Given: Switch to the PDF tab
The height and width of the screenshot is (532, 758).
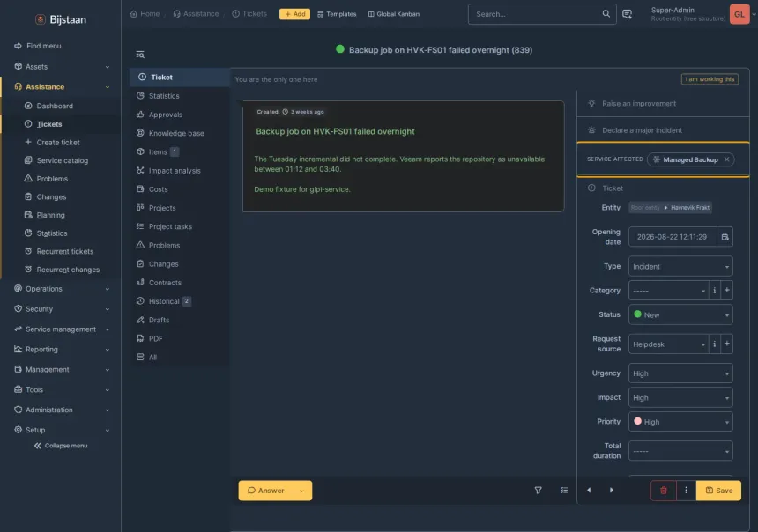Looking at the screenshot, I should tap(179, 338).
